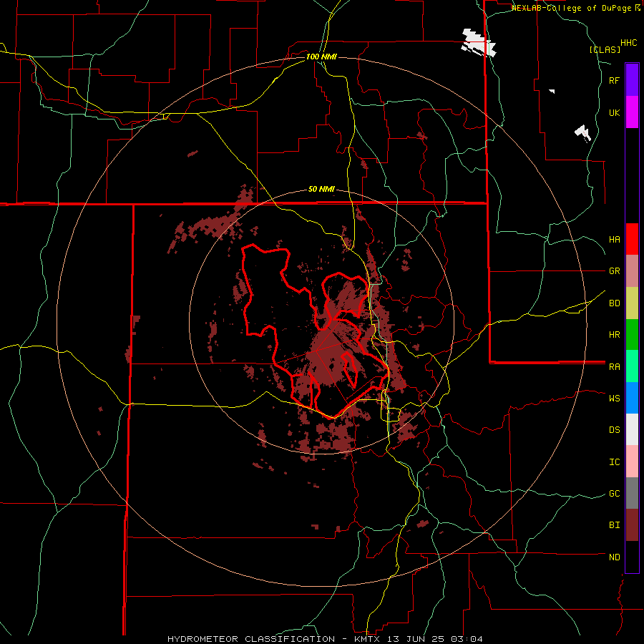
Task: Click the WS legend label
Action: [614, 398]
